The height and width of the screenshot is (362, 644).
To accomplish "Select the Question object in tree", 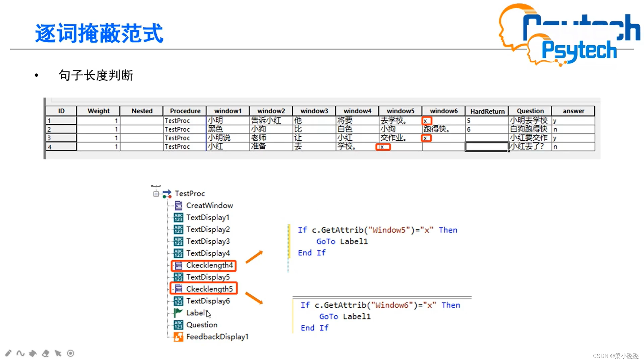I will click(x=202, y=325).
